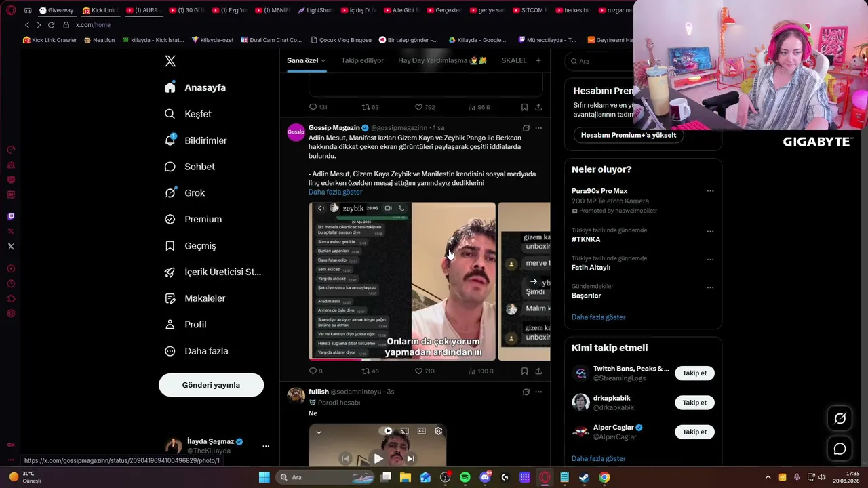Image resolution: width=868 pixels, height=488 pixels.
Task: Open more options for Gossip Magazin post
Action: click(538, 128)
